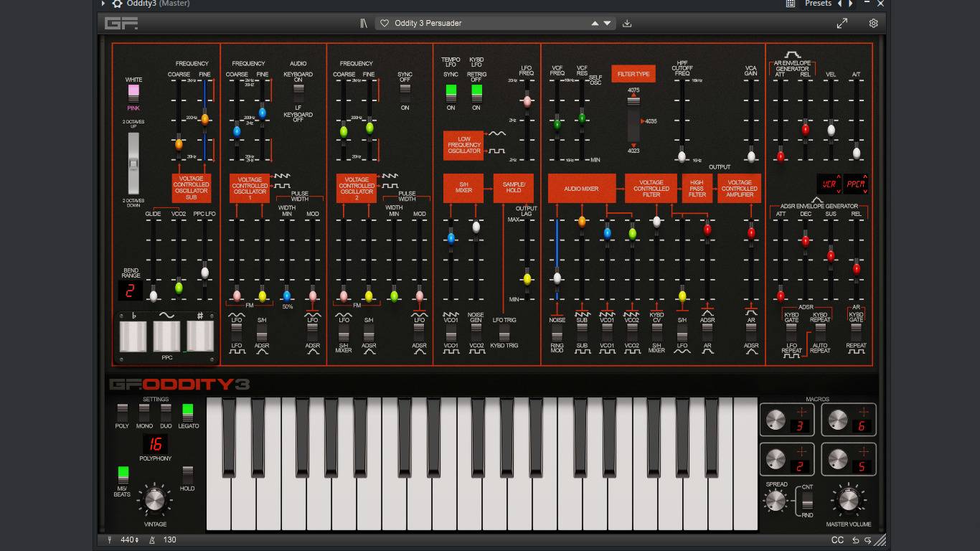Open the CC mapping menu

tap(837, 540)
